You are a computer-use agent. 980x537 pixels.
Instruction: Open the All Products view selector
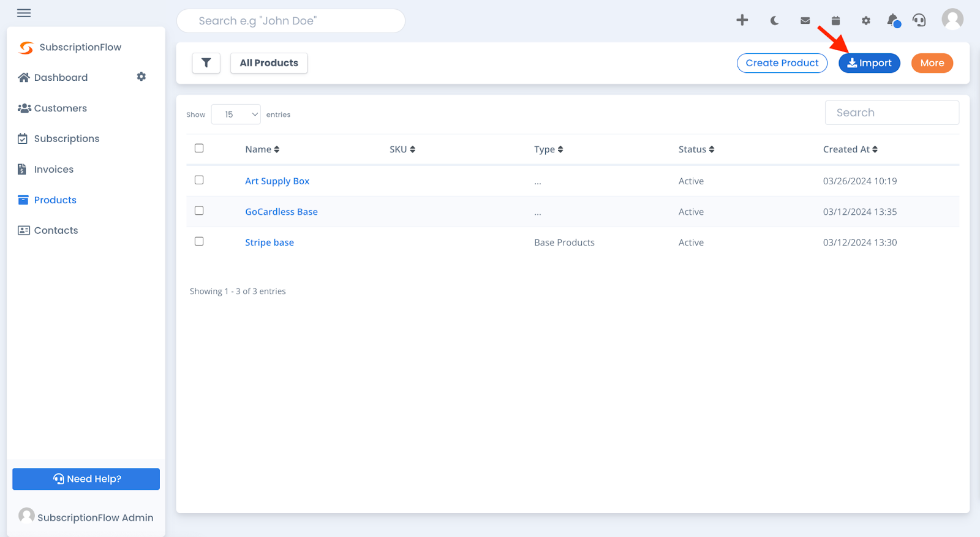click(x=269, y=63)
